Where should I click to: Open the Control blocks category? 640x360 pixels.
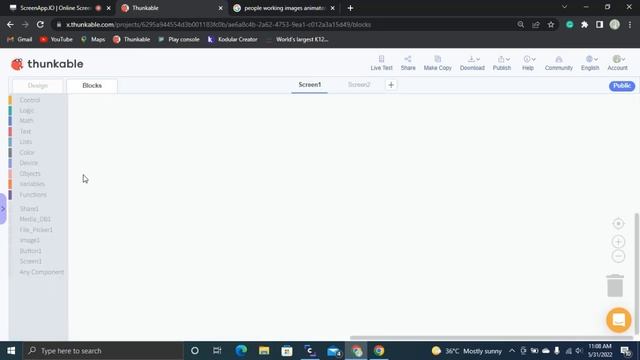[x=29, y=100]
